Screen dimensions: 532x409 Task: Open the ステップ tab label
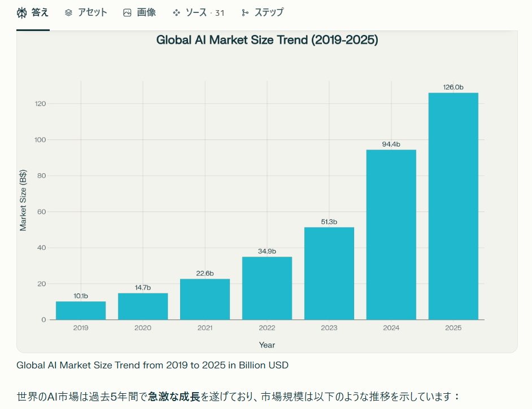(269, 12)
